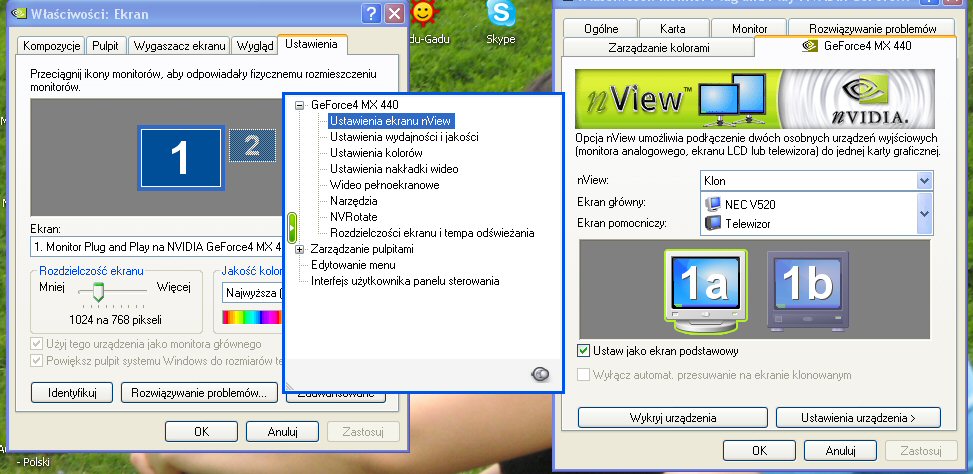The width and height of the screenshot is (973, 474).
Task: Click the Rozdzielczość ekranu slider thumb
Action: [97, 291]
